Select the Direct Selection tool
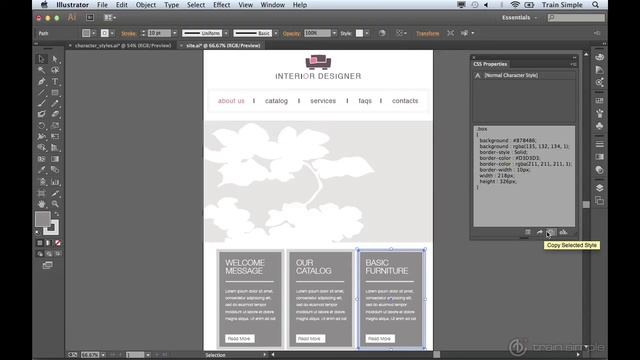 click(x=55, y=59)
